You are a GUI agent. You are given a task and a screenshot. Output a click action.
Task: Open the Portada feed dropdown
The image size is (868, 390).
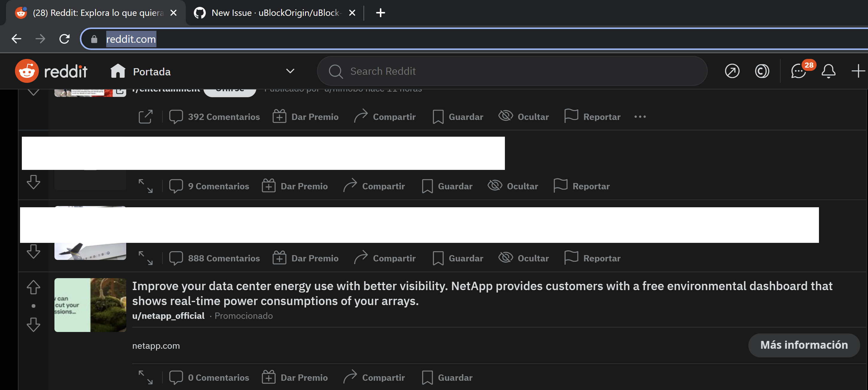tap(202, 71)
